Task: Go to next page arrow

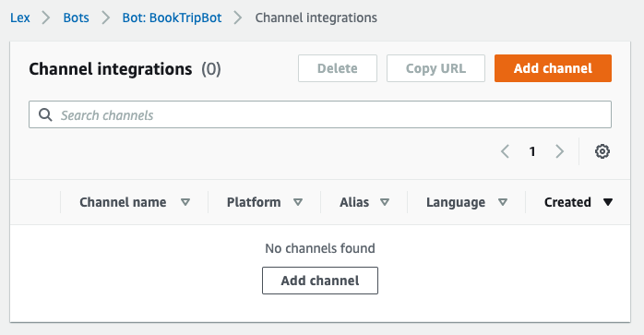Action: 559,151
